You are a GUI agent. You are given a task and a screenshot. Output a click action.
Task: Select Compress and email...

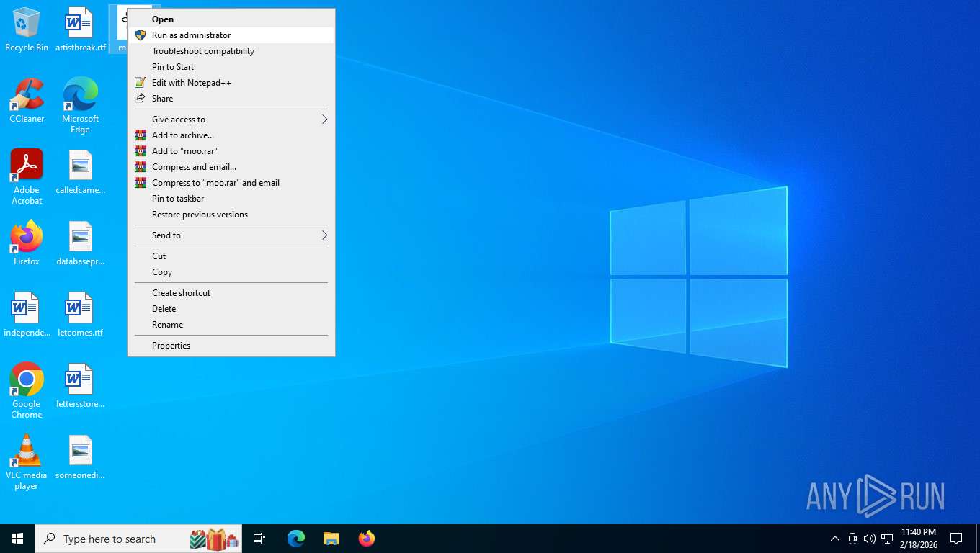click(231, 167)
